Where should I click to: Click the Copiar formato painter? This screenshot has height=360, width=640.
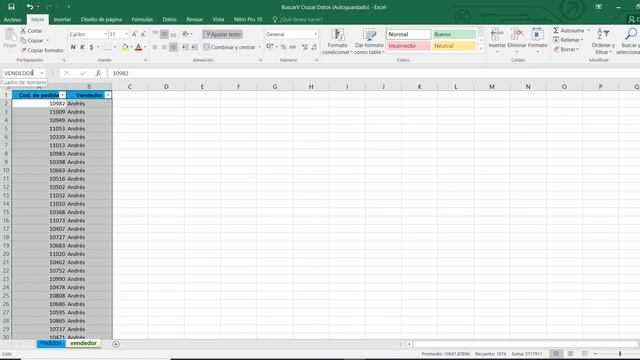[42, 50]
